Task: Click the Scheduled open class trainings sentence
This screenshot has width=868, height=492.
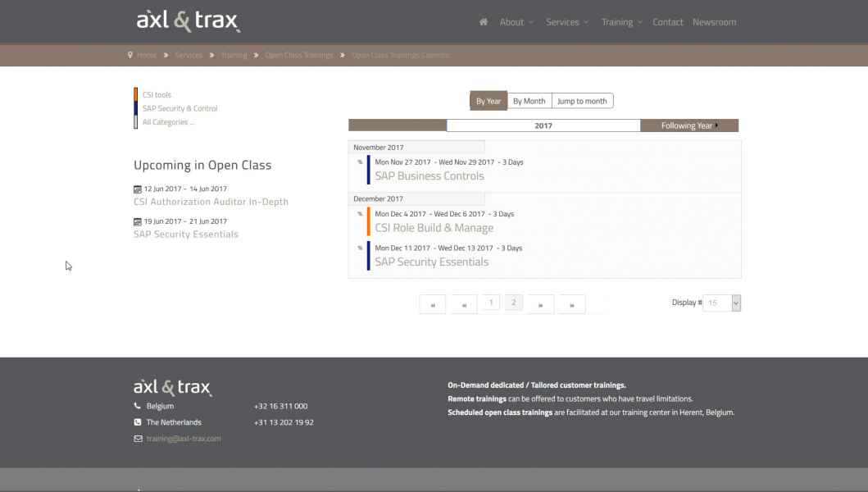Action: tap(591, 412)
